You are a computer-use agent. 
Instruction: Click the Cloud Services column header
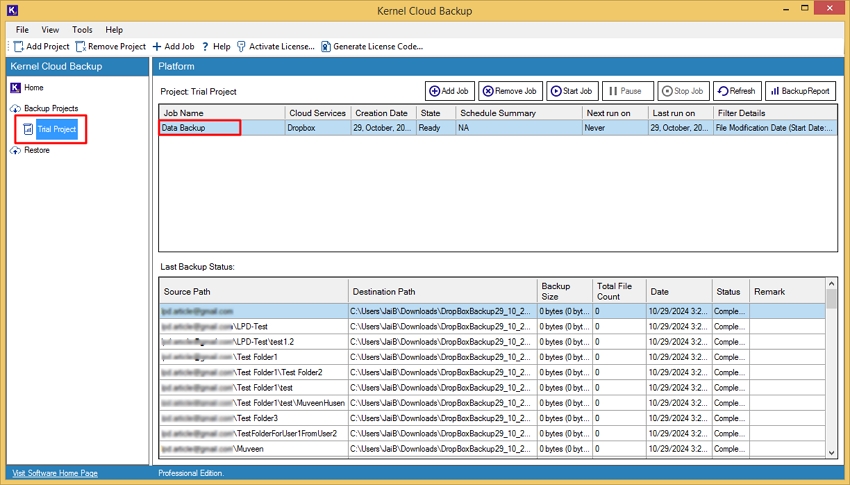click(x=318, y=113)
